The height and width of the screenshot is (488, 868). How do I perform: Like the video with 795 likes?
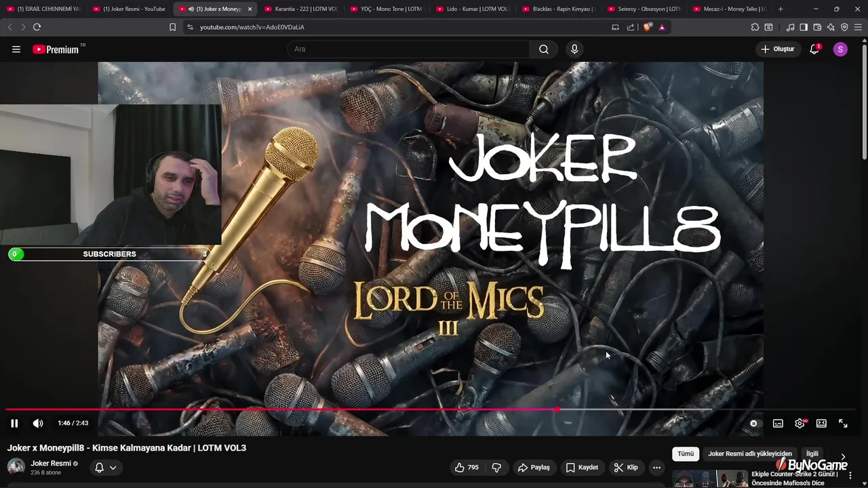click(467, 467)
